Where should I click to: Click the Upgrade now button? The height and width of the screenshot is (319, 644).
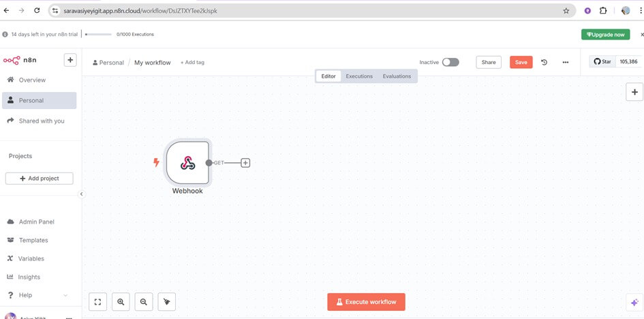(605, 34)
